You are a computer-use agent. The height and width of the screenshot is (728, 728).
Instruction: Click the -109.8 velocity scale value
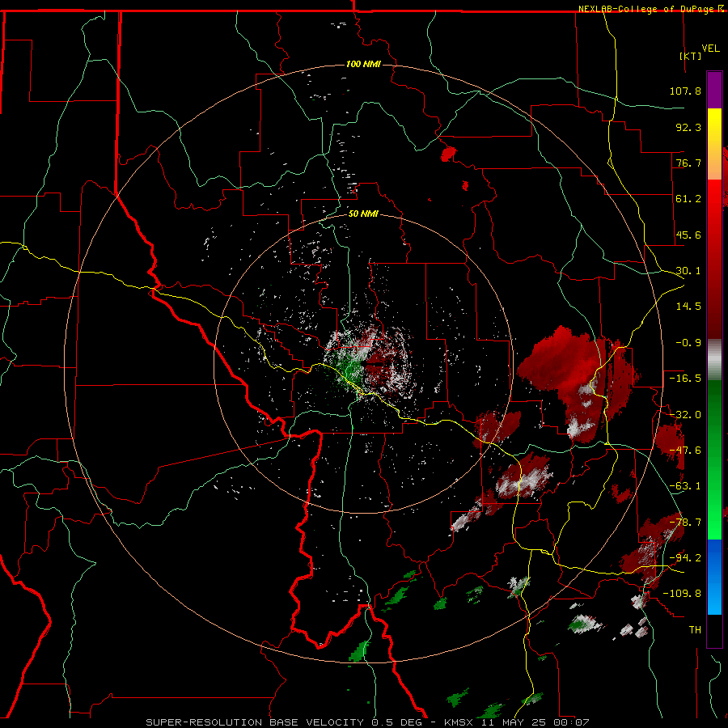[x=683, y=594]
